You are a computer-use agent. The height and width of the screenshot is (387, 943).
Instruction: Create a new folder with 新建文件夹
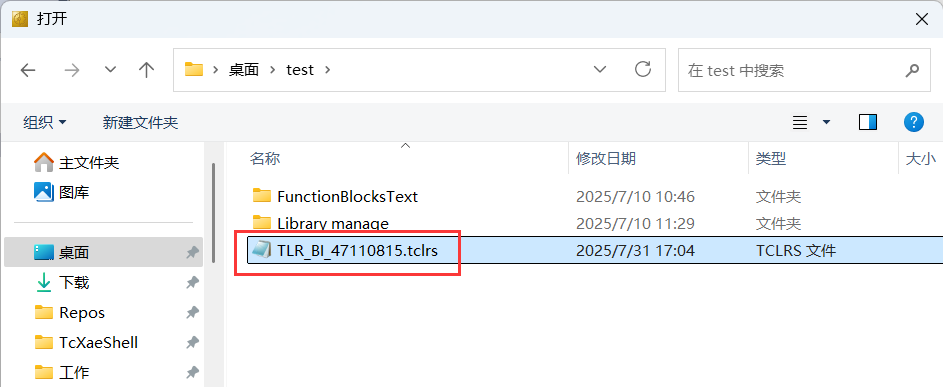(140, 123)
